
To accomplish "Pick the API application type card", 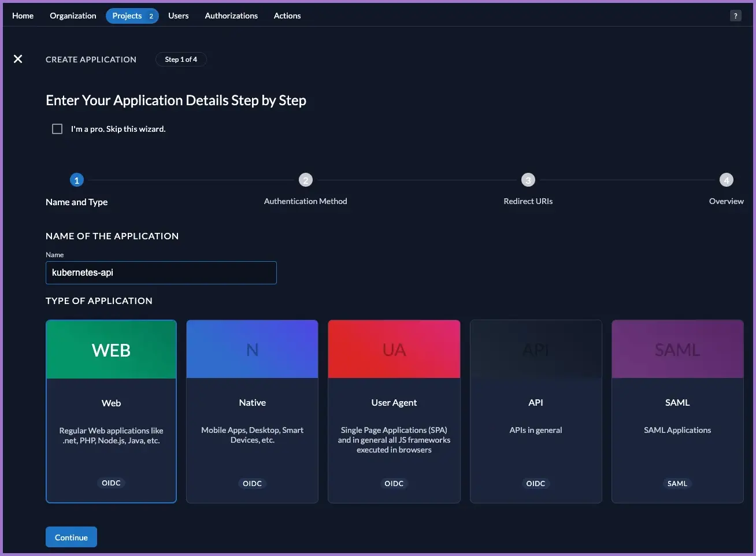I will (536, 411).
